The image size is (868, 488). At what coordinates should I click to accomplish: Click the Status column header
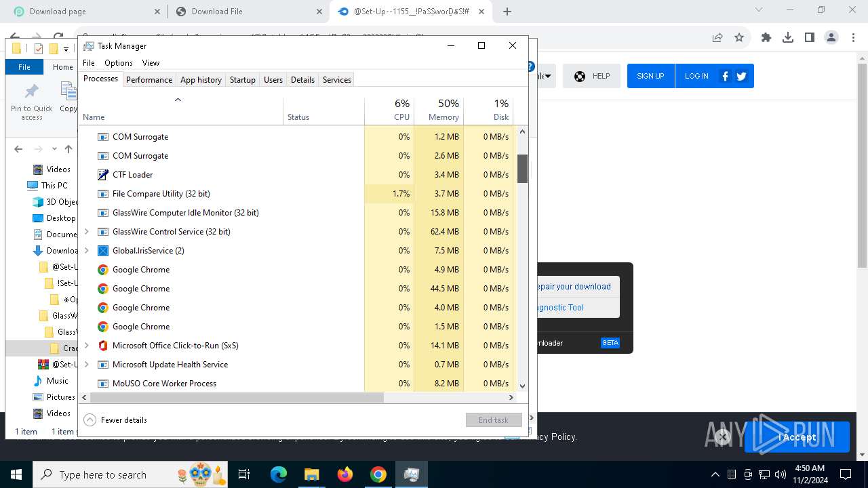coord(323,110)
